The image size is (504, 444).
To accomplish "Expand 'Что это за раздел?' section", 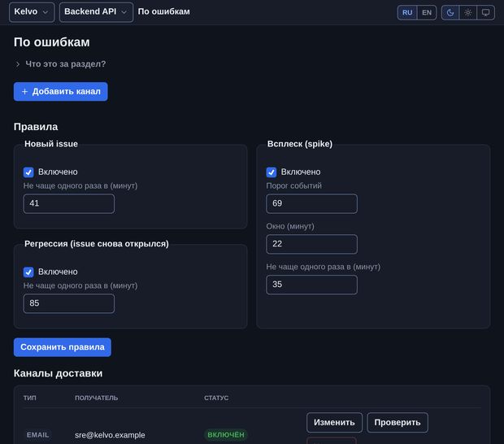I will click(x=60, y=64).
